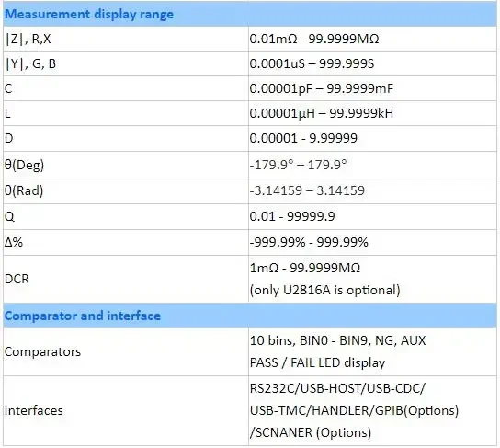Click the 'PASS / FAIL LED display' text
The height and width of the screenshot is (448, 500).
click(318, 362)
